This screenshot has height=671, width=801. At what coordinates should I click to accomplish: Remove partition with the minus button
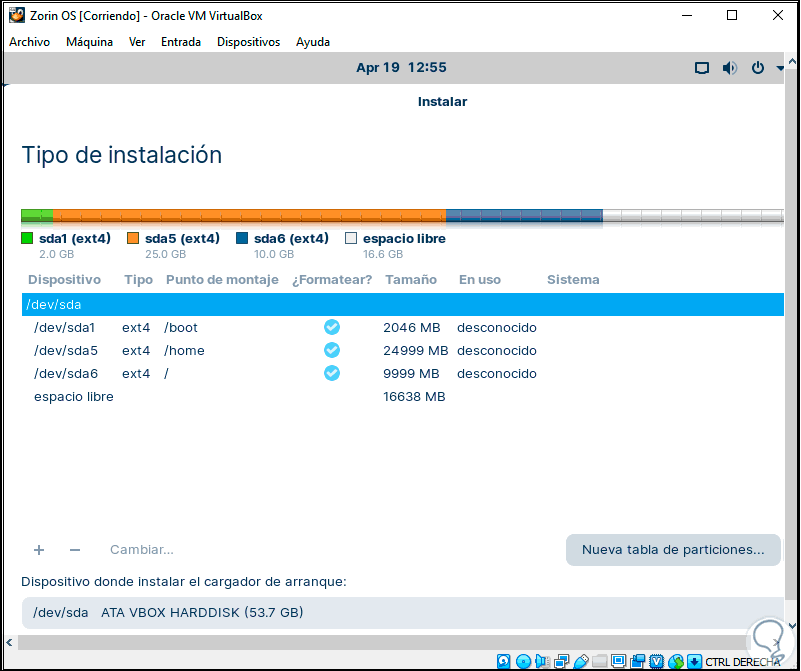[75, 549]
